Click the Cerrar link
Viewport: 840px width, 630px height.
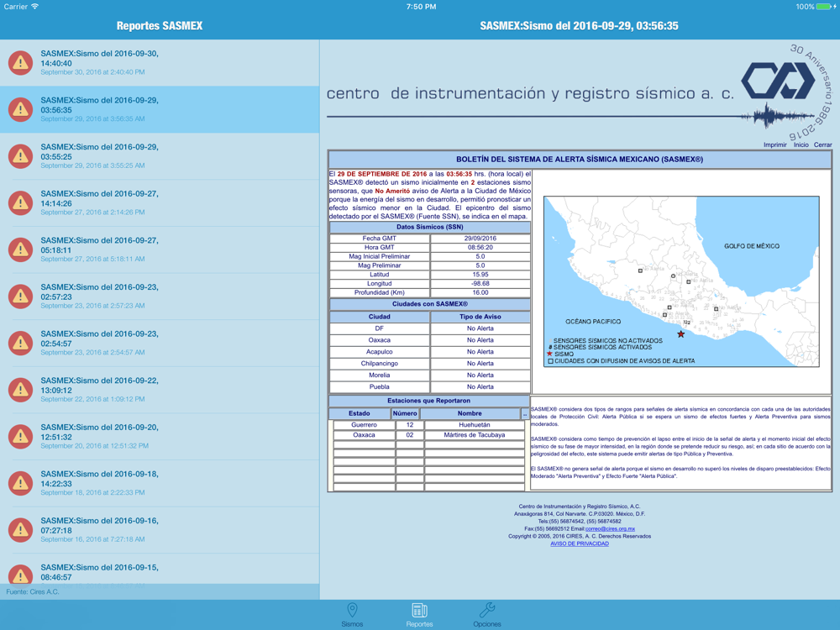click(823, 144)
